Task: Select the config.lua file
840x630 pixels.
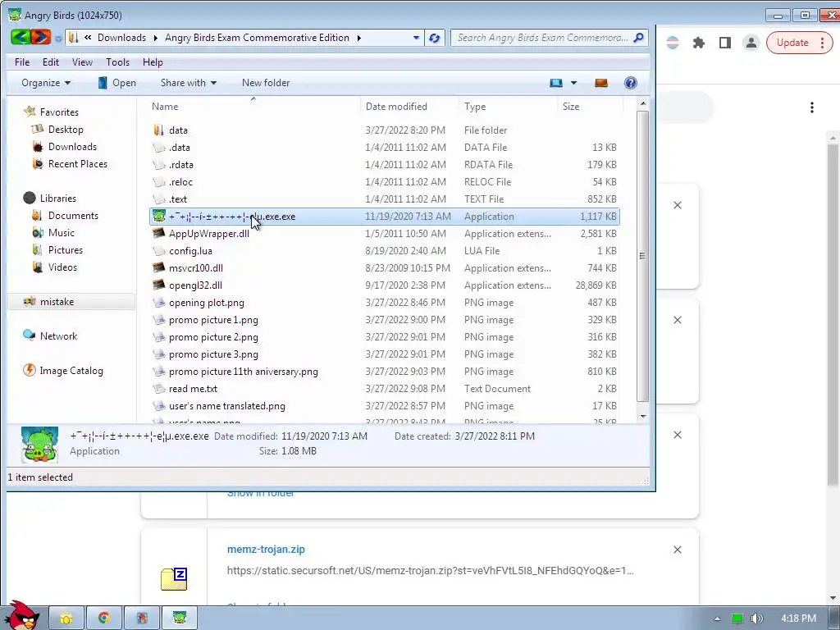Action: [x=384, y=251]
